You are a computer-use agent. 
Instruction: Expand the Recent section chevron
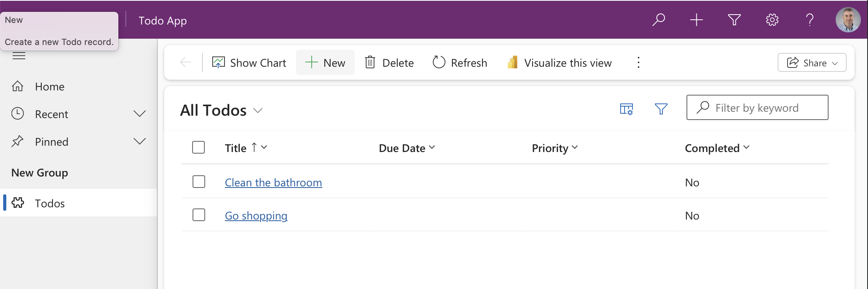[140, 114]
